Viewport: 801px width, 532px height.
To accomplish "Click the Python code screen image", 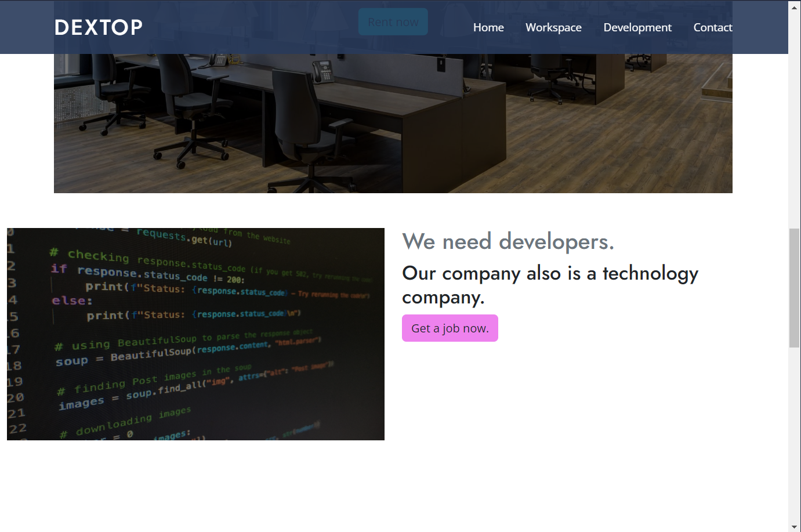I will pyautogui.click(x=195, y=334).
